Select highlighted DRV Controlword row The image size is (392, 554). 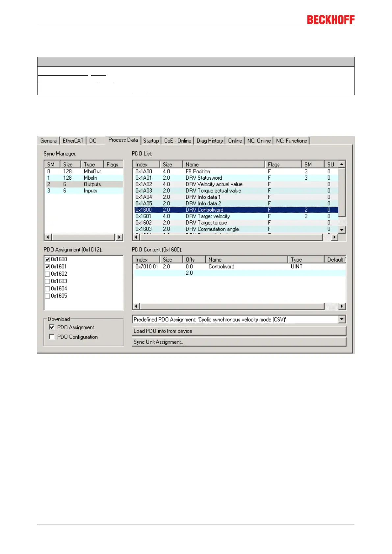point(236,210)
